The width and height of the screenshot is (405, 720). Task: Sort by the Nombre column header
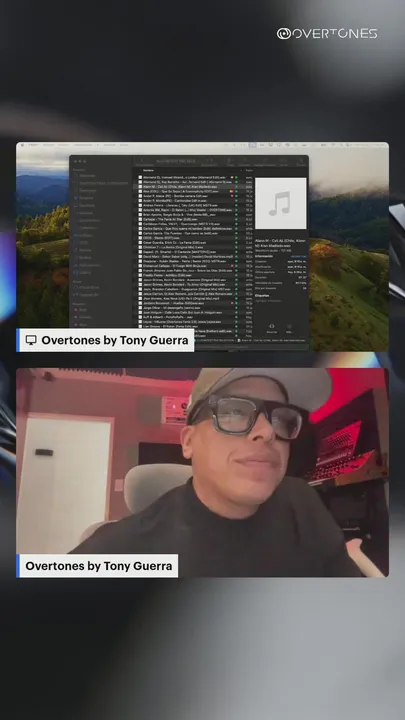tap(148, 170)
